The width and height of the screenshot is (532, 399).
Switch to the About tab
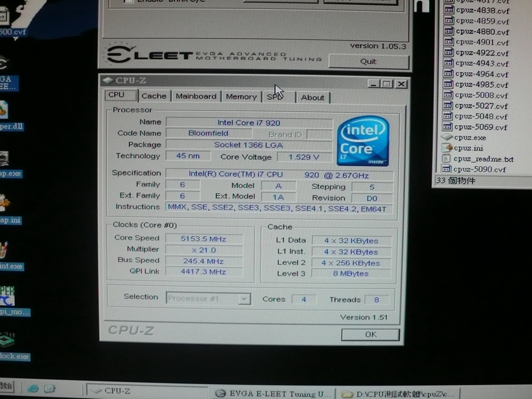coord(312,98)
